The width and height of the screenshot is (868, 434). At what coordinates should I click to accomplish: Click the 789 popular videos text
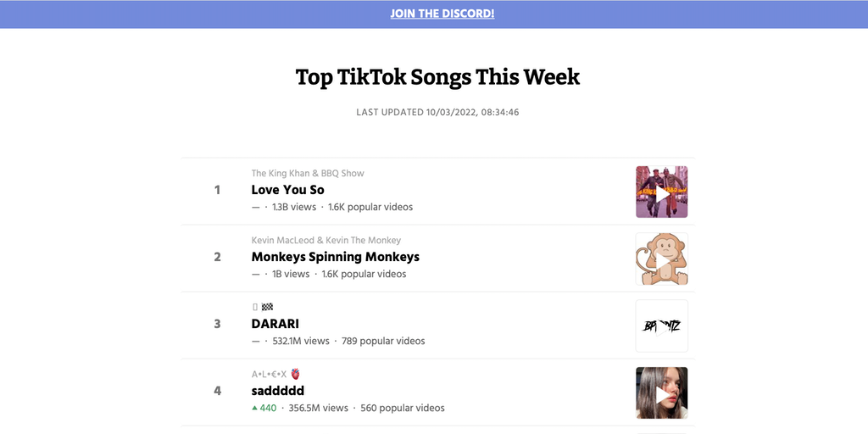tap(383, 341)
